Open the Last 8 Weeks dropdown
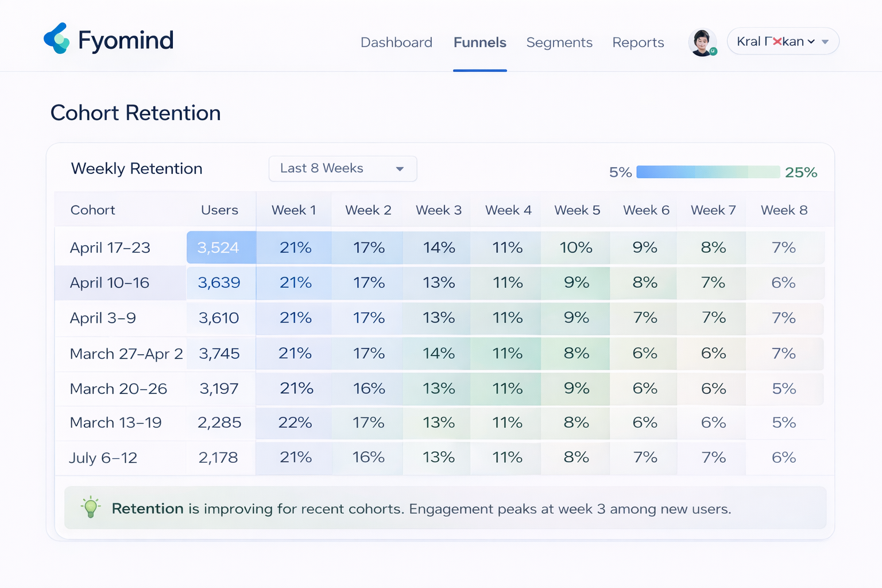This screenshot has height=588, width=882. 342,169
